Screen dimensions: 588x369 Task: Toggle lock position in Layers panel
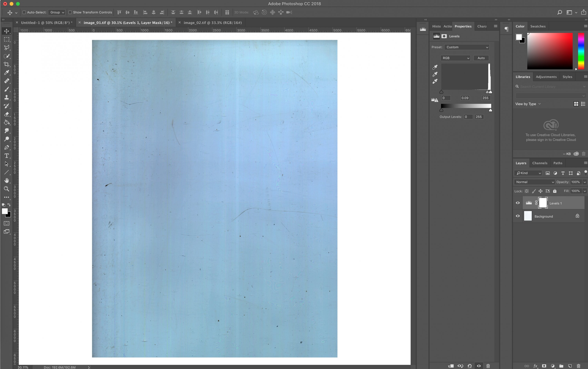point(541,191)
